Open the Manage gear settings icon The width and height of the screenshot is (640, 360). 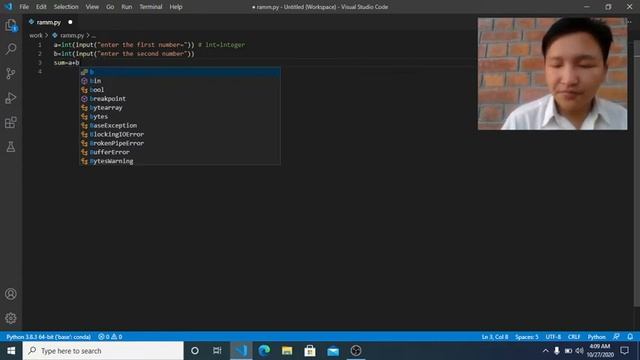[11, 318]
